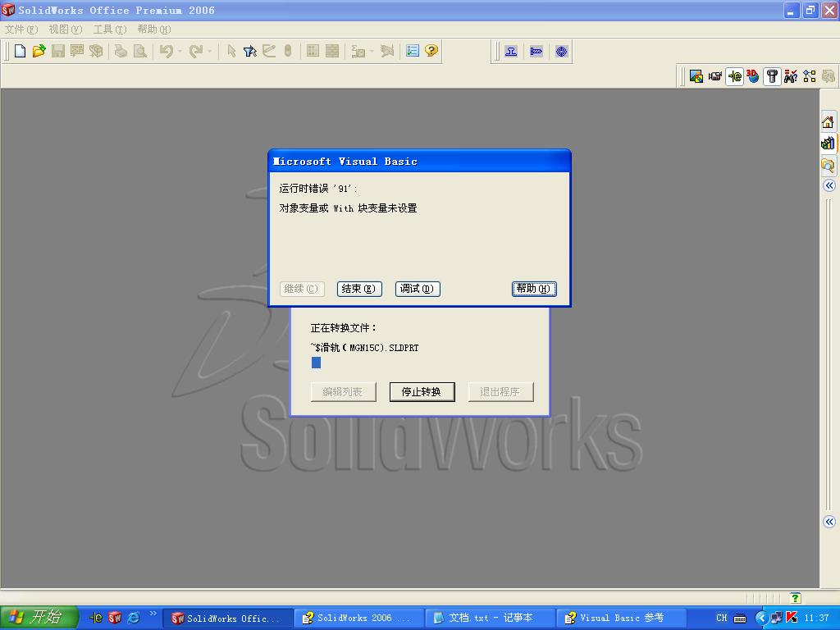Image resolution: width=840 pixels, height=630 pixels.
Task: Click the Utilities binoculars icon
Action: tap(791, 76)
